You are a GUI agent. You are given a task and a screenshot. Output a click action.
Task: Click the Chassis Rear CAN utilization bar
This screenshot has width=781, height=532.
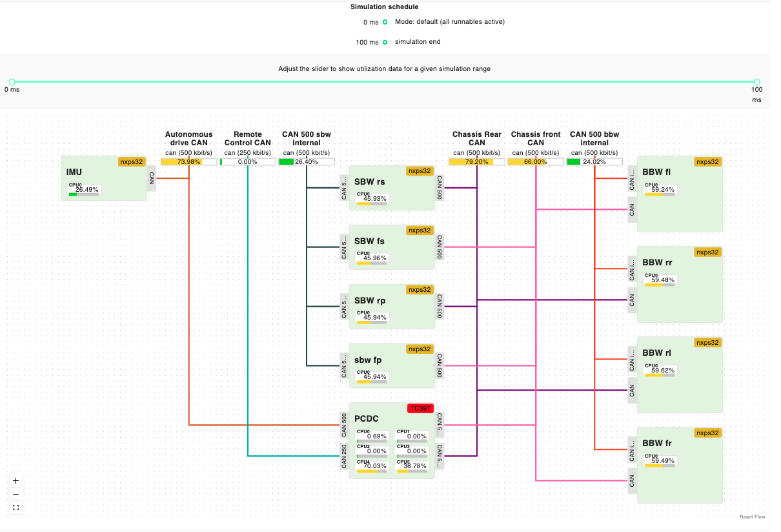477,162
